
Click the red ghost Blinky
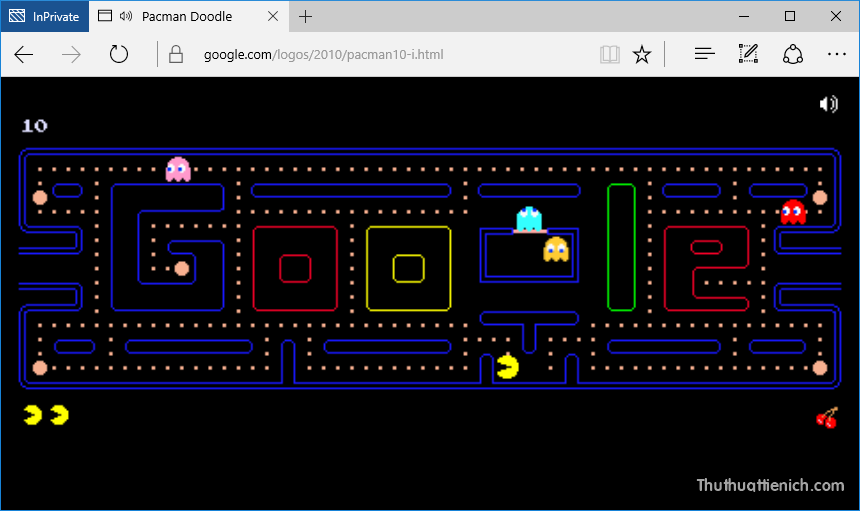(x=793, y=212)
